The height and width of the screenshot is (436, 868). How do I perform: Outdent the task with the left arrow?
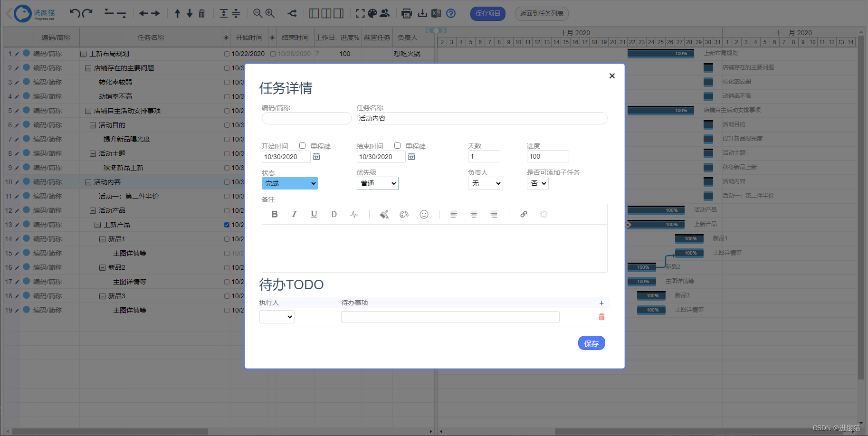tap(143, 13)
